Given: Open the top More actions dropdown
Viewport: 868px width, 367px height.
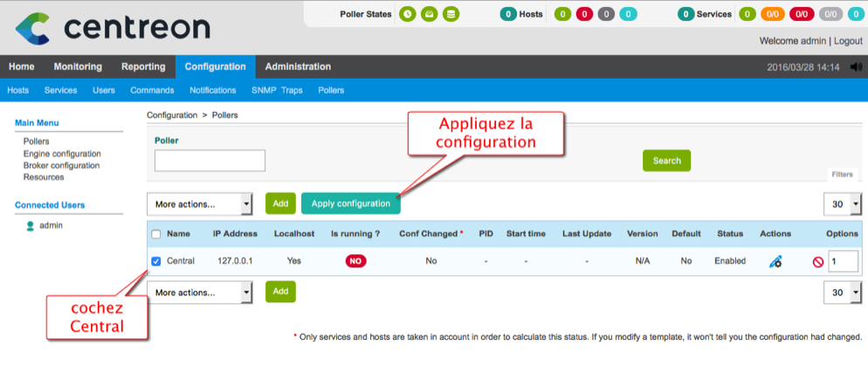Looking at the screenshot, I should pos(199,204).
